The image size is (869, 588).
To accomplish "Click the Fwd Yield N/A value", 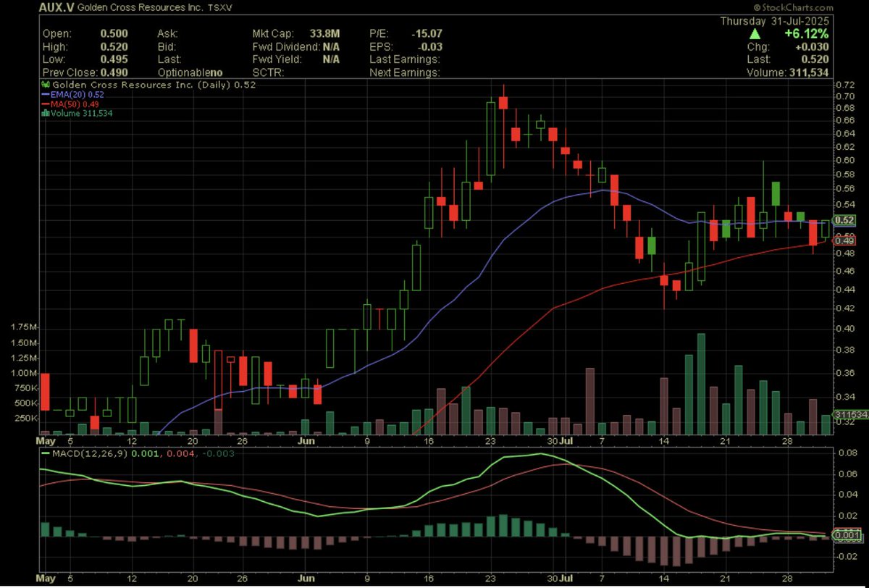I will pyautogui.click(x=331, y=60).
